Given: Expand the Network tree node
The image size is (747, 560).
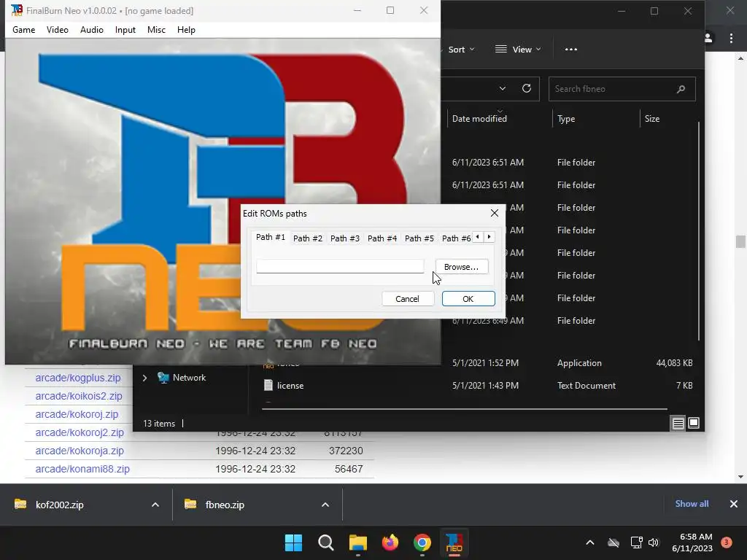Looking at the screenshot, I should pos(144,378).
